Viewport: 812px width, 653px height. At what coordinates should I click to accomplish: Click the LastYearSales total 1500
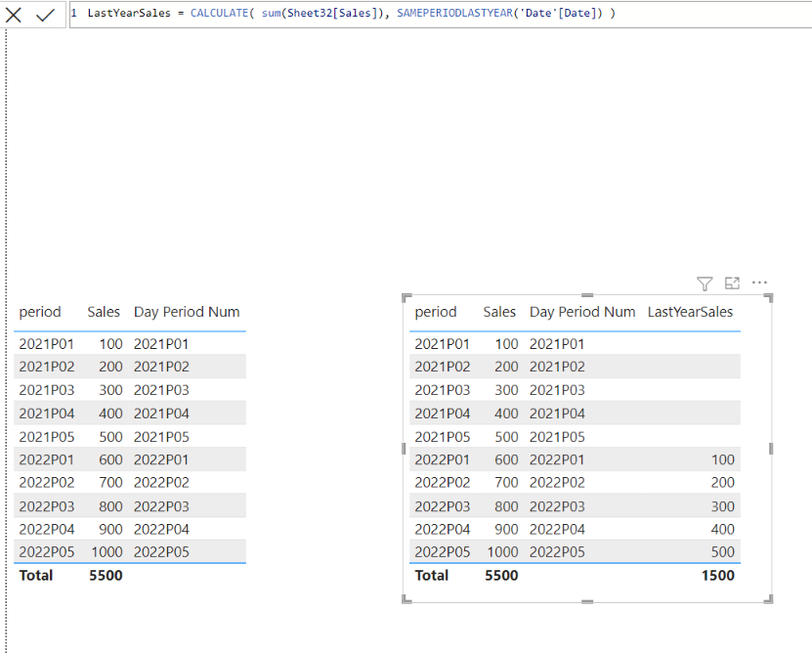718,575
